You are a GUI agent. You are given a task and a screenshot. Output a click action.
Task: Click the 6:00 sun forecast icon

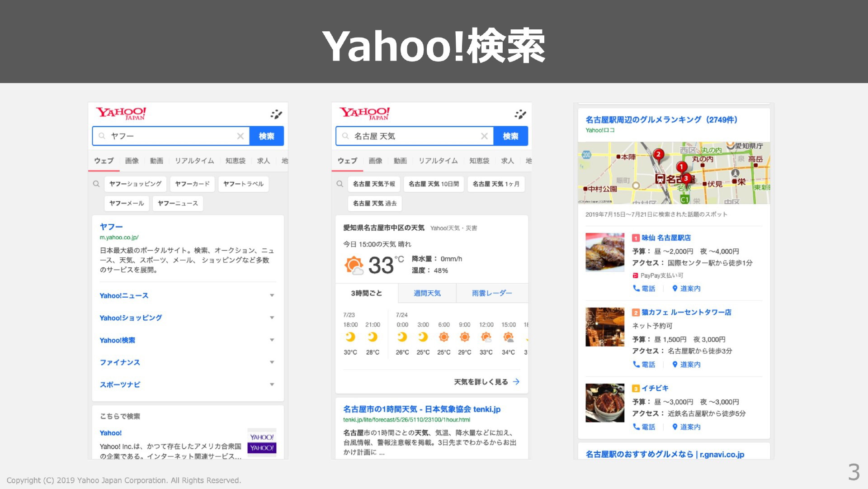444,337
